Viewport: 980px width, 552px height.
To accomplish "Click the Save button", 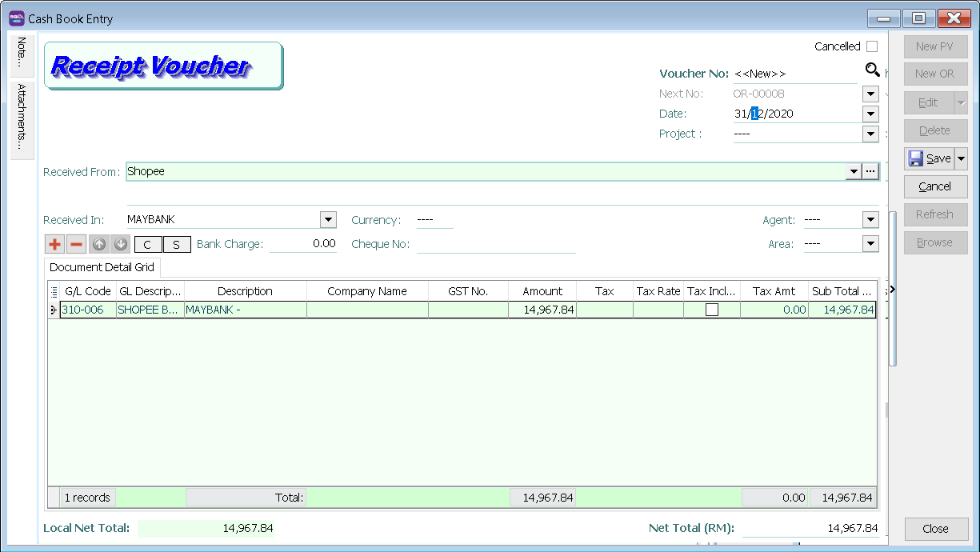I will pyautogui.click(x=929, y=158).
